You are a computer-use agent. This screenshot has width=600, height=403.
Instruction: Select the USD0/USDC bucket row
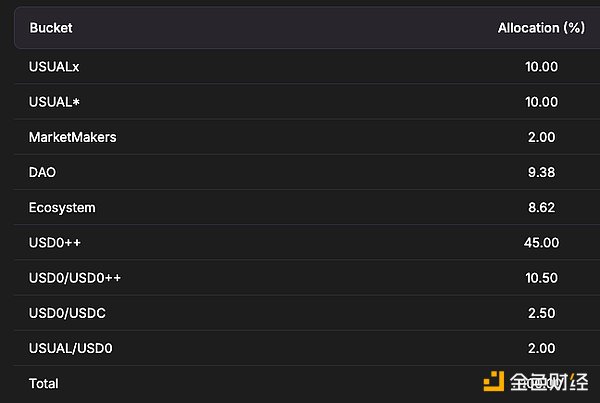(x=68, y=313)
